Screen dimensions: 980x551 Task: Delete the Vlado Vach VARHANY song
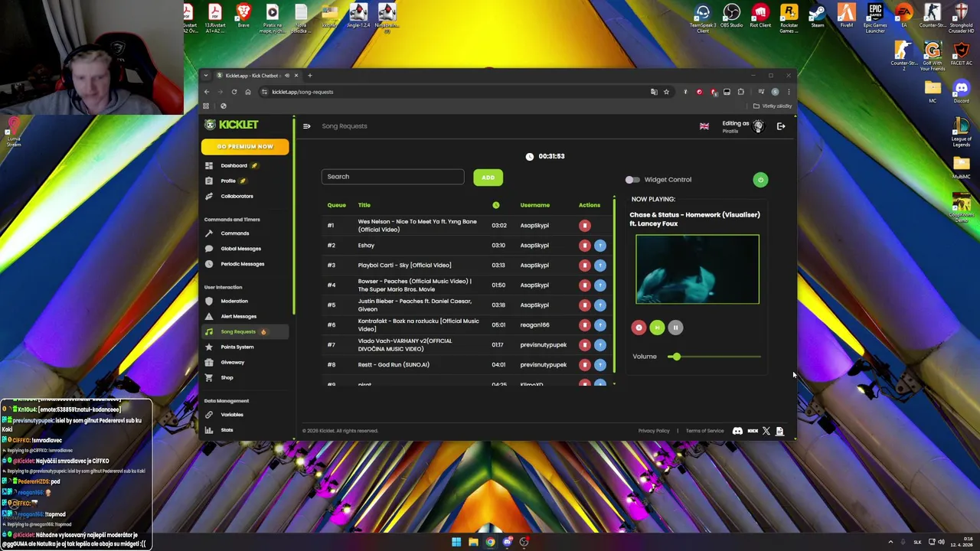pyautogui.click(x=585, y=345)
